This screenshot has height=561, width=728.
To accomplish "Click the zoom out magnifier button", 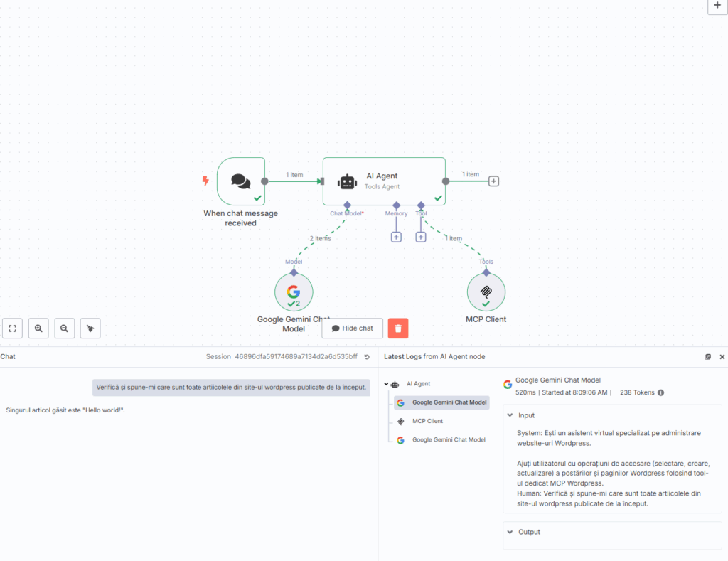I will [65, 328].
